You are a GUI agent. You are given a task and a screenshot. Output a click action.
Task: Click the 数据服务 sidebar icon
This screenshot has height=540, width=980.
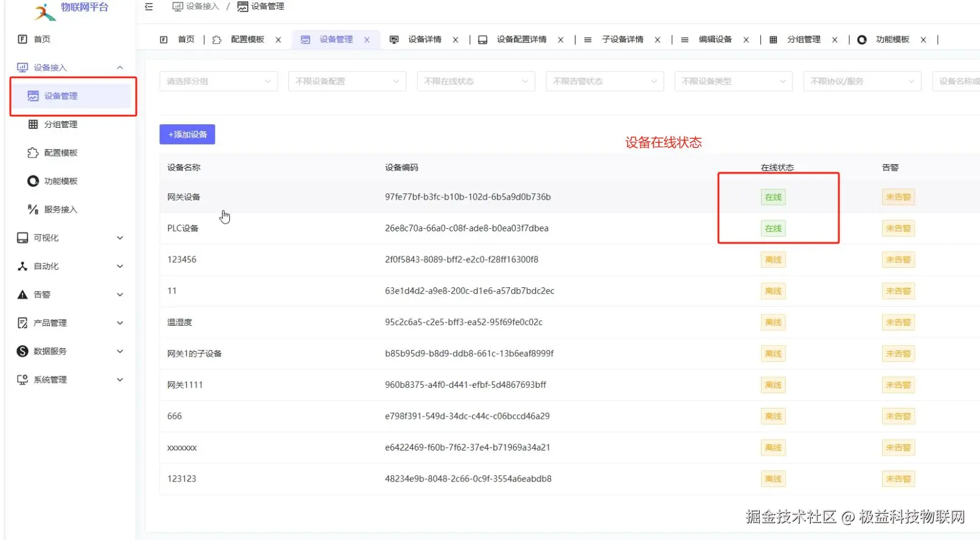[23, 351]
